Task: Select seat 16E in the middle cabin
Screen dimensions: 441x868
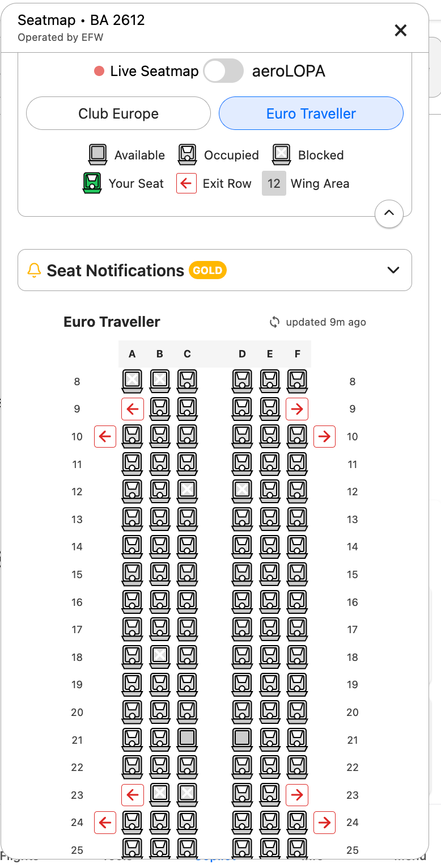Action: point(269,601)
